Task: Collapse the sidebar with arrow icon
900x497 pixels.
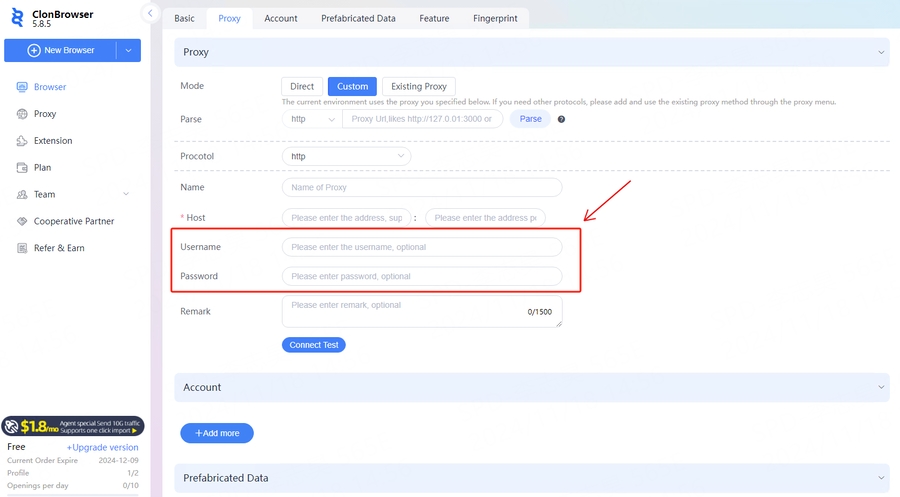Action: pos(150,13)
